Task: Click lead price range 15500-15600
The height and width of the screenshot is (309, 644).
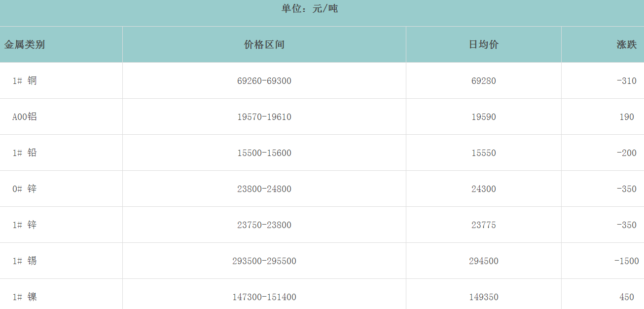Action: pyautogui.click(x=264, y=153)
